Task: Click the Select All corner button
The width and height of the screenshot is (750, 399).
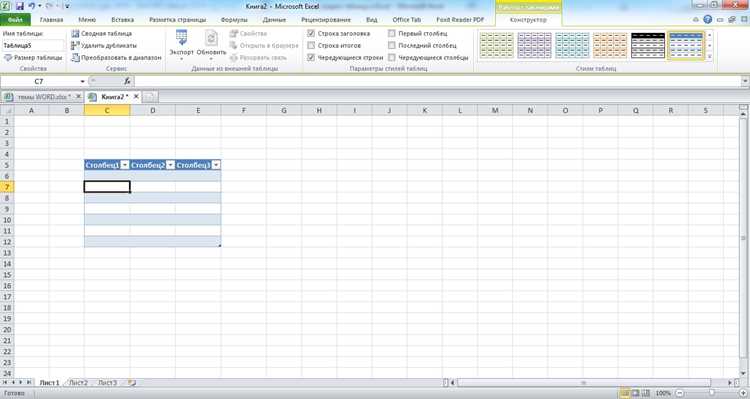Action: pos(7,111)
